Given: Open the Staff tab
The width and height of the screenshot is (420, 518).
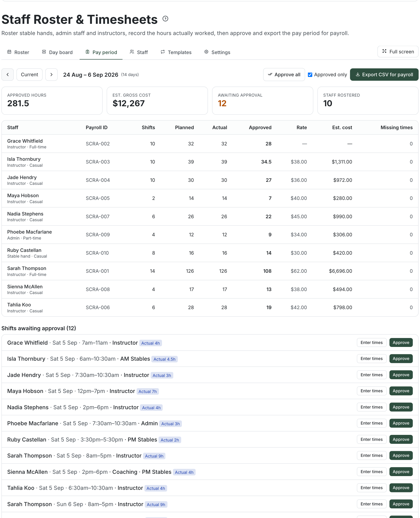Looking at the screenshot, I should click(139, 52).
